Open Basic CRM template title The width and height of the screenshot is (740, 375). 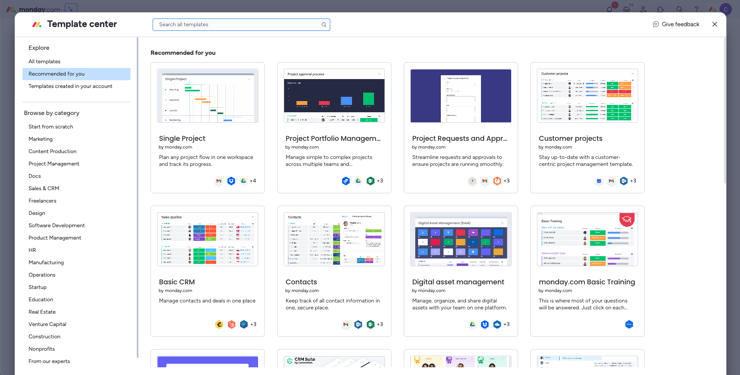tap(177, 282)
